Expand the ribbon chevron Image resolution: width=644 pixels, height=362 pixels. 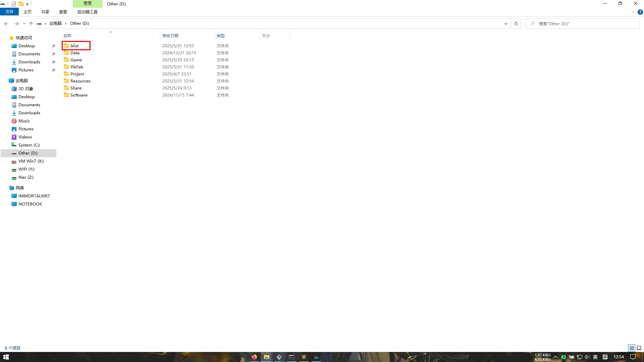click(633, 12)
